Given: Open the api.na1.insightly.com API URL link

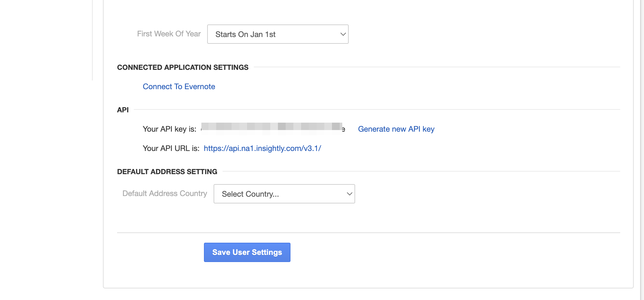Looking at the screenshot, I should tap(262, 148).
